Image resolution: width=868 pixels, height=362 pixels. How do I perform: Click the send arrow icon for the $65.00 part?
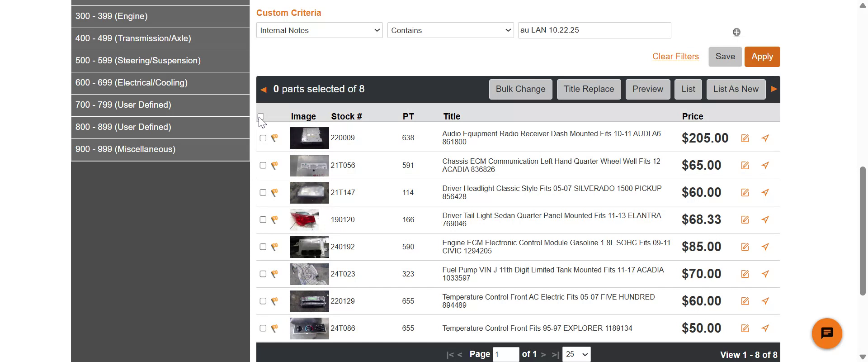(765, 165)
